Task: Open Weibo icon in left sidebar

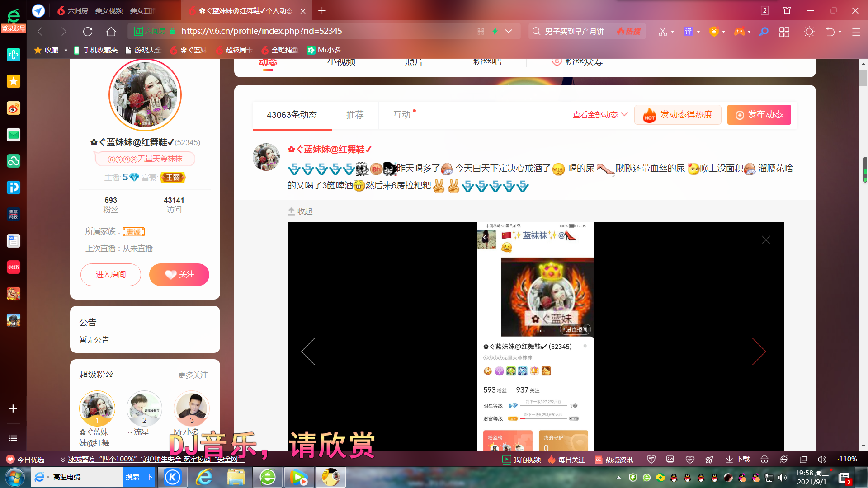Action: pyautogui.click(x=14, y=108)
